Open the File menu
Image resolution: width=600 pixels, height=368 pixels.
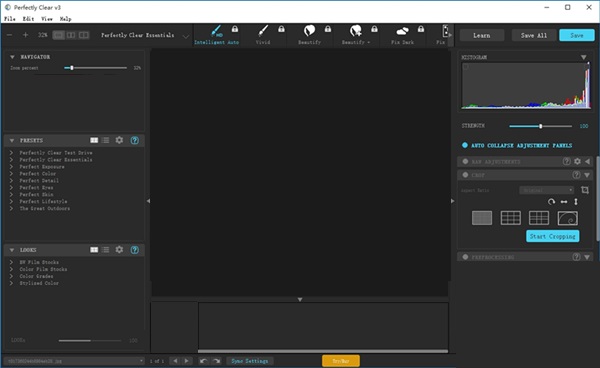pos(10,19)
